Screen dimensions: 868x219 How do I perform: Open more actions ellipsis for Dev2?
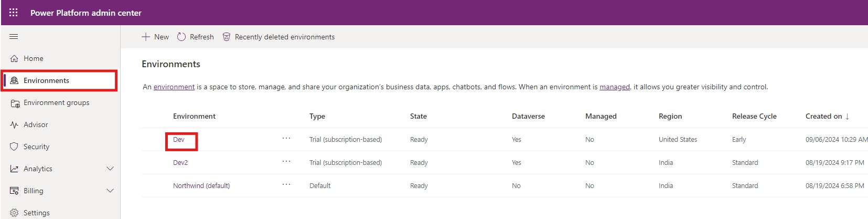(286, 162)
